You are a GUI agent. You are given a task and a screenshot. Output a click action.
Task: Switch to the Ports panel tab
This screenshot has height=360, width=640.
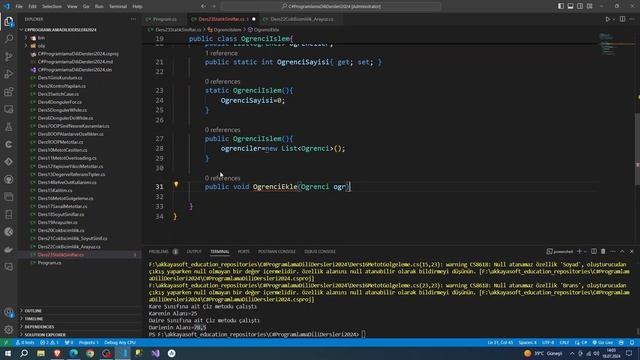(x=243, y=251)
